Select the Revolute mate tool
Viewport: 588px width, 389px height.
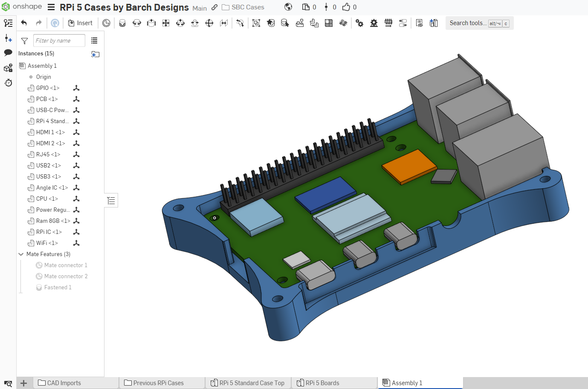click(x=137, y=23)
